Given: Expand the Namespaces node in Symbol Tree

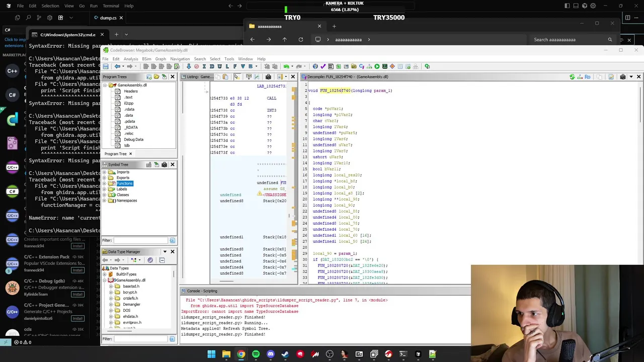Looking at the screenshot, I should [x=104, y=201].
